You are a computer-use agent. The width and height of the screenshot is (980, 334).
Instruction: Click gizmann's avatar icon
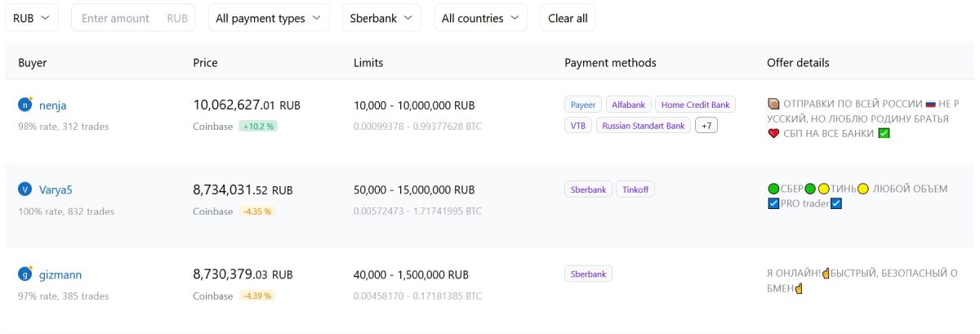pos(24,274)
